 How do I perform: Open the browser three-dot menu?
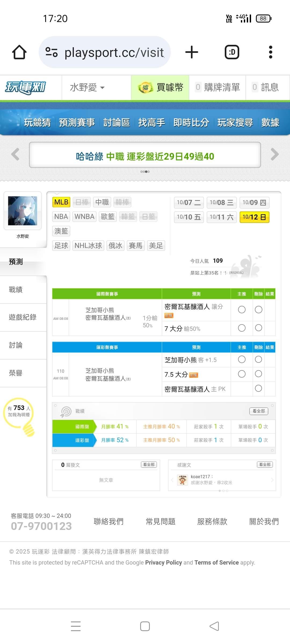(x=270, y=52)
